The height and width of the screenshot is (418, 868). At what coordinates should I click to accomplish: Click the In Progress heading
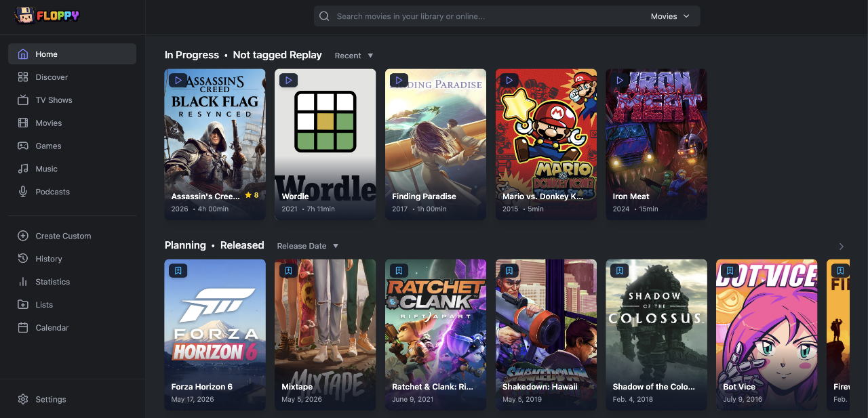coord(192,55)
